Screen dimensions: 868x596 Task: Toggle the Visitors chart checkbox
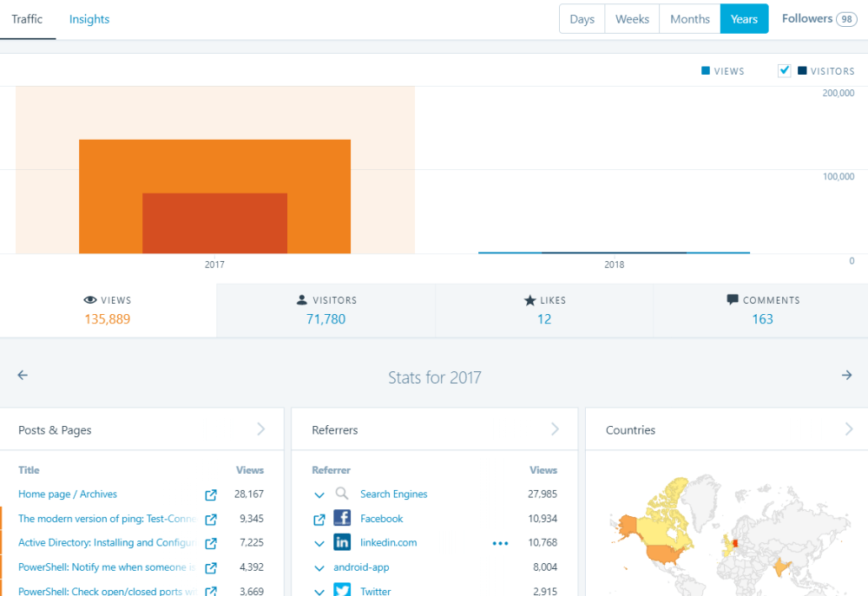pyautogui.click(x=785, y=71)
